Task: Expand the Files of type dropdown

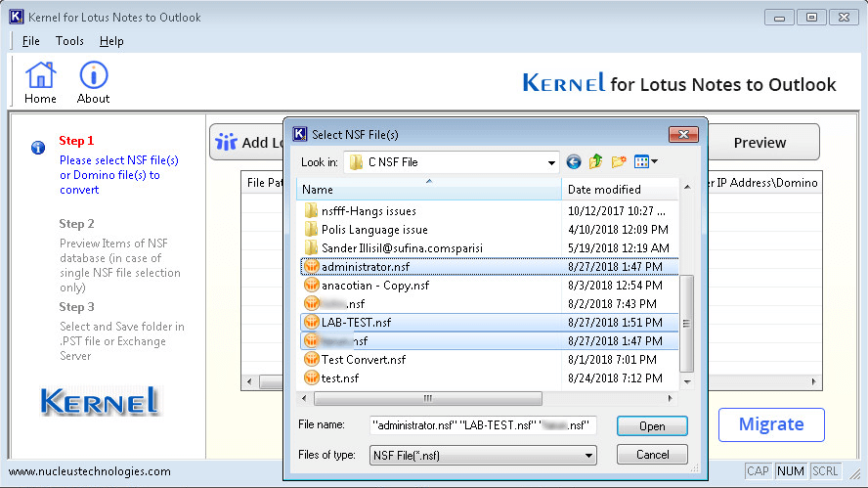Action: click(588, 456)
